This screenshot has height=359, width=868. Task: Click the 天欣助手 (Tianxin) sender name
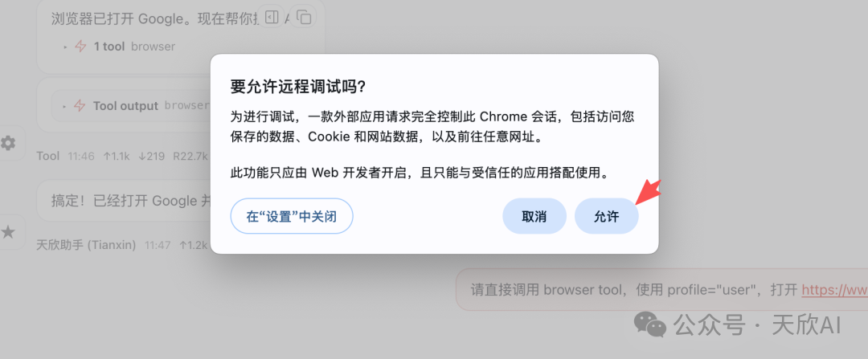coord(86,245)
